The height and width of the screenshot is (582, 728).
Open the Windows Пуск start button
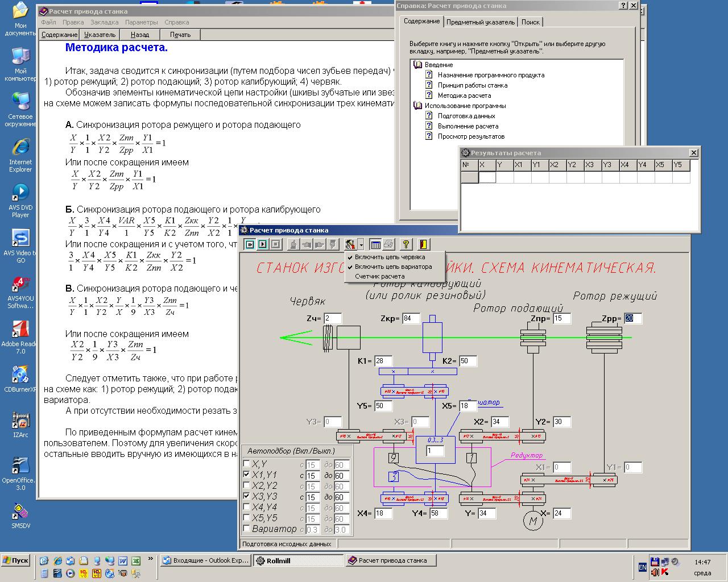click(16, 560)
